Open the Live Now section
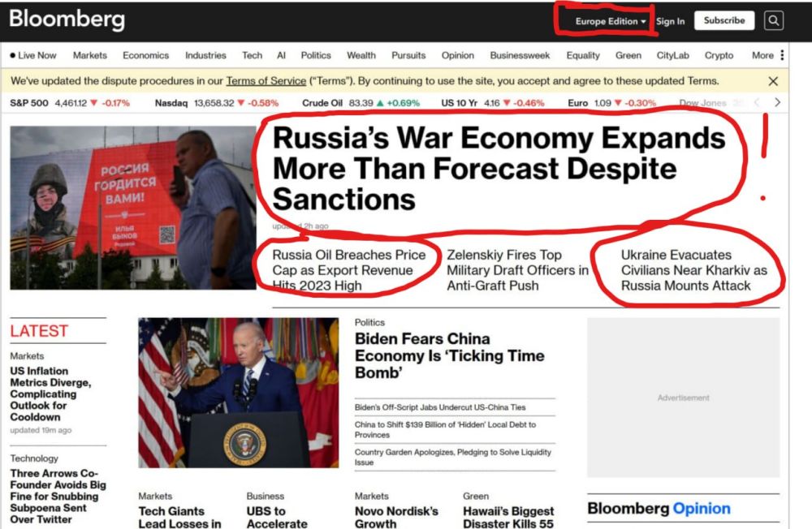The width and height of the screenshot is (812, 529). click(33, 55)
